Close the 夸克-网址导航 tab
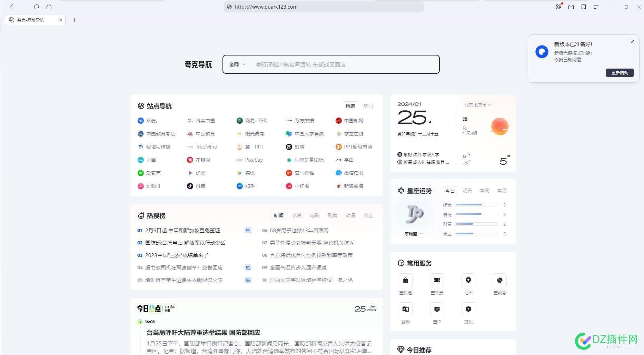 [x=61, y=20]
